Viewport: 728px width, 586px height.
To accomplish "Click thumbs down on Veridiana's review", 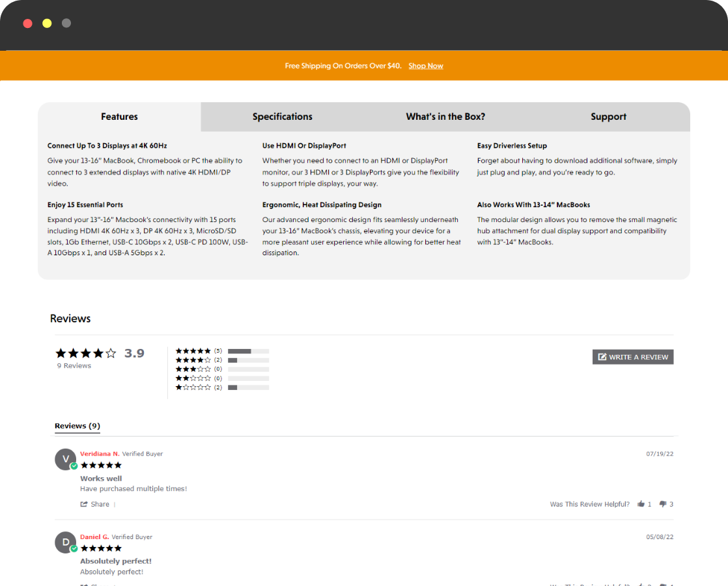I will point(662,504).
